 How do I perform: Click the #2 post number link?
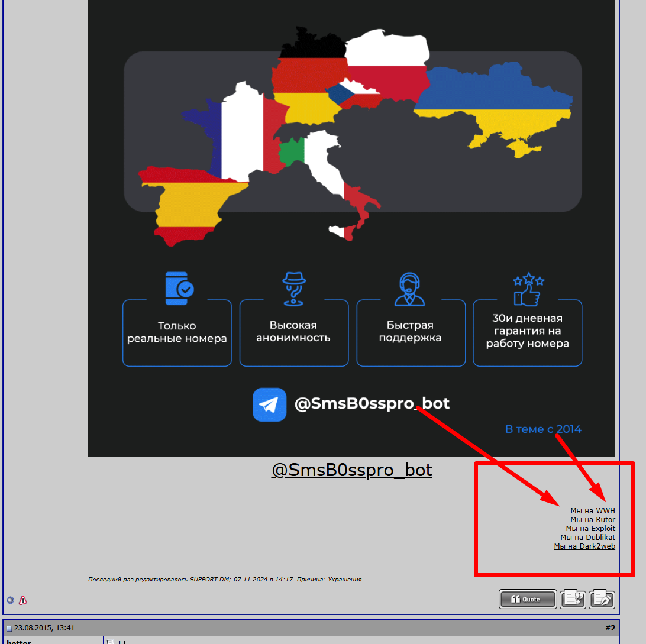tap(610, 628)
